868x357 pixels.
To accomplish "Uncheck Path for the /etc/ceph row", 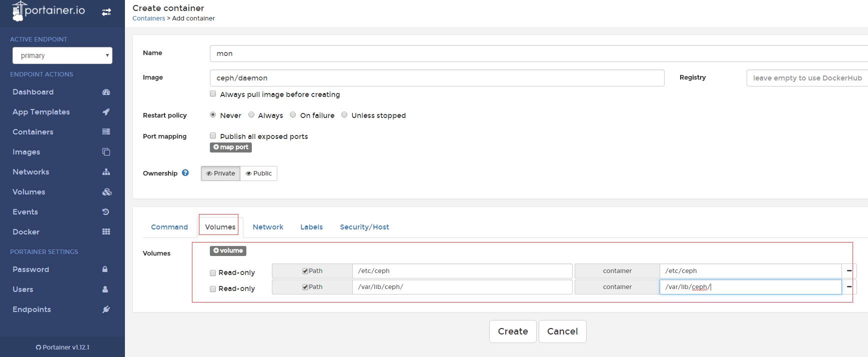I will tap(305, 271).
